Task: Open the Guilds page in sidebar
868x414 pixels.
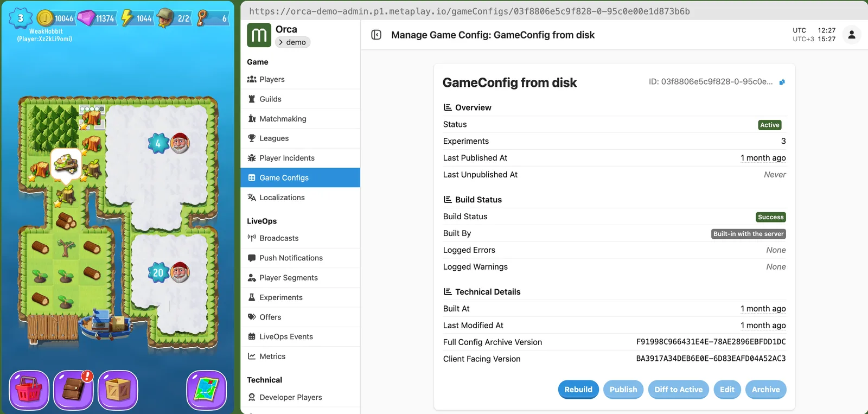Action: click(x=300, y=99)
